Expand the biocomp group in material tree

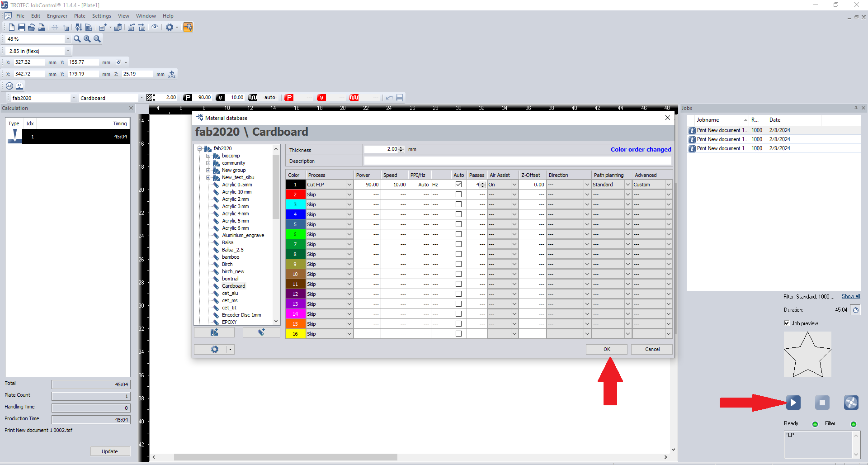208,156
